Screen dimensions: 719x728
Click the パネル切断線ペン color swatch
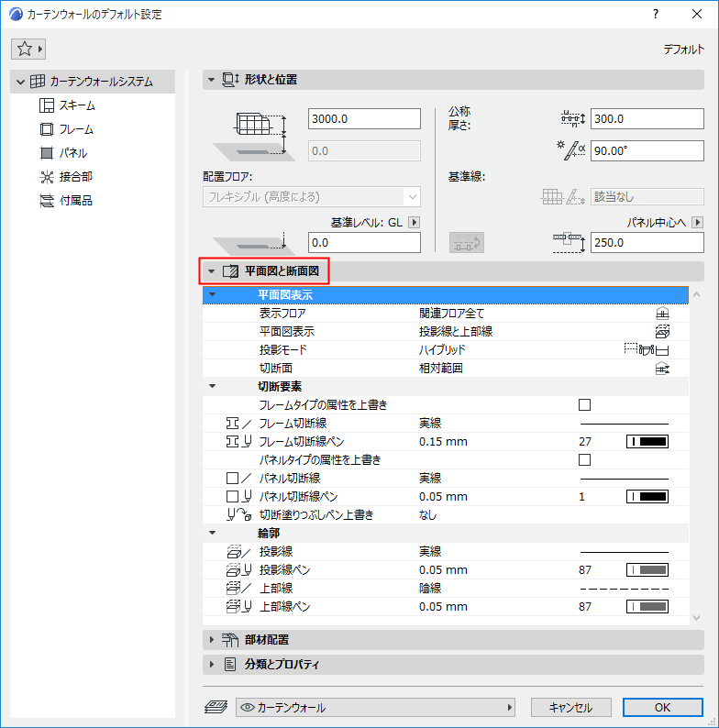click(x=647, y=497)
